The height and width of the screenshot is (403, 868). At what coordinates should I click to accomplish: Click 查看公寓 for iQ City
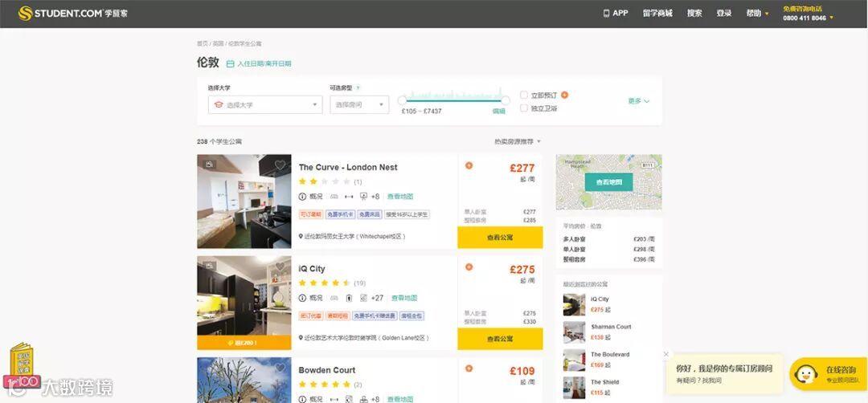(x=500, y=339)
